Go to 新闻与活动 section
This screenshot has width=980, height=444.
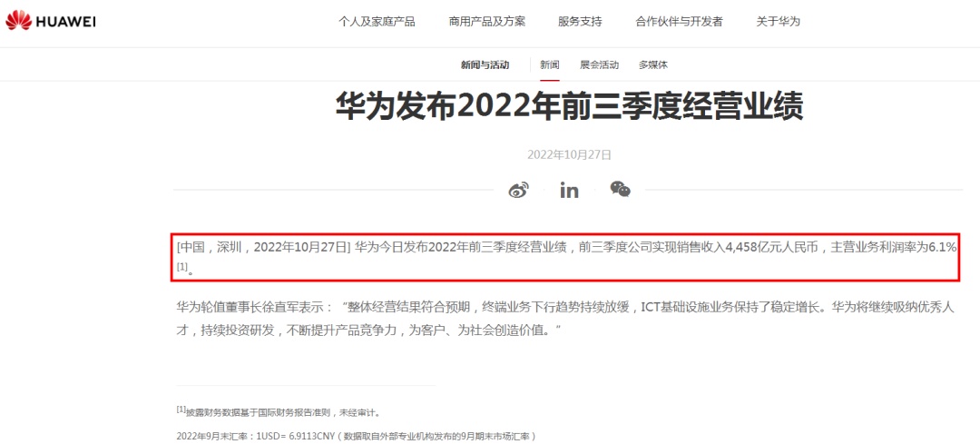click(x=485, y=64)
